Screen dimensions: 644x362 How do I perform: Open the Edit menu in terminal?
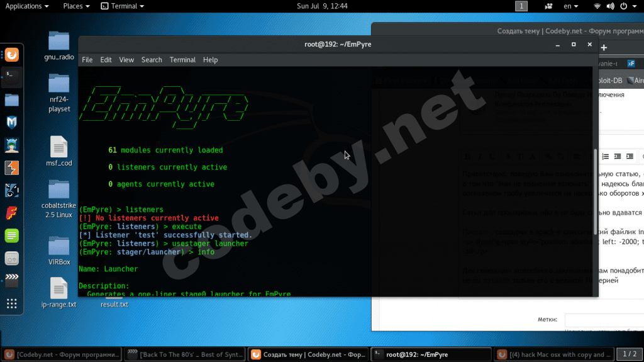(106, 60)
